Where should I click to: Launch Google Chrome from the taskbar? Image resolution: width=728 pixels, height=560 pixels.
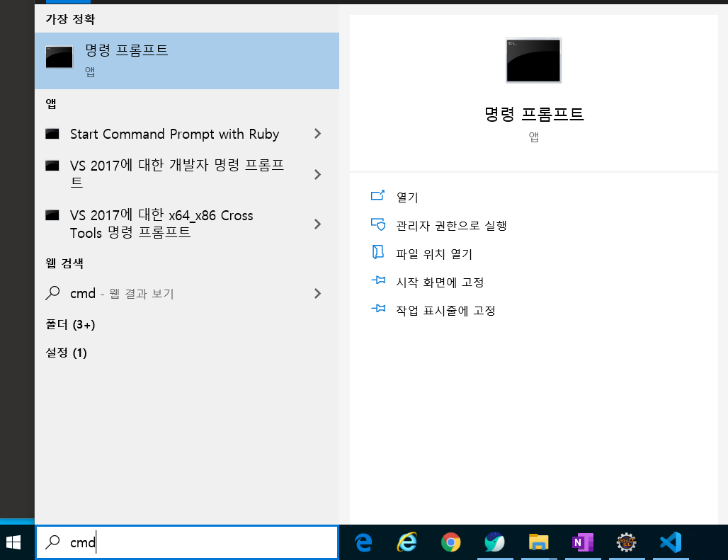point(451,542)
